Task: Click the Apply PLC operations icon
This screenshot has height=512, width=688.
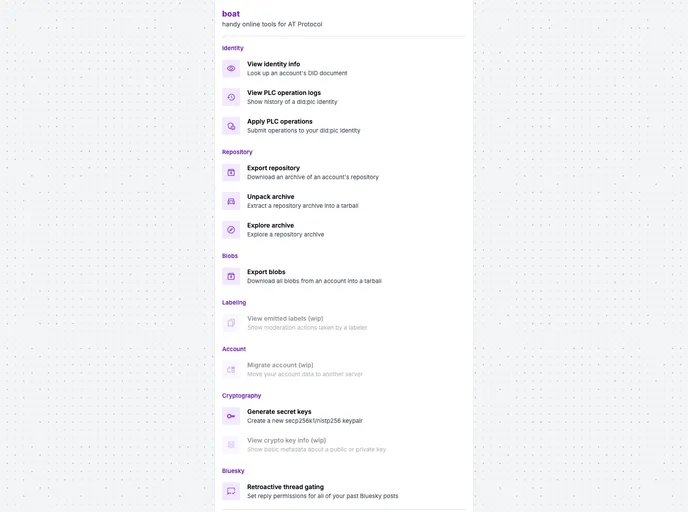Action: point(231,126)
